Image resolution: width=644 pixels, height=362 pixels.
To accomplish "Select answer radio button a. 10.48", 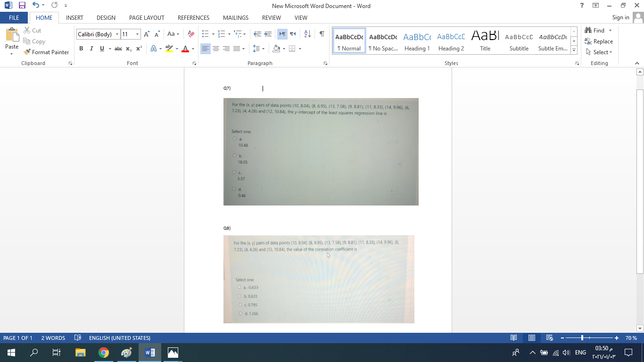I will pyautogui.click(x=234, y=138).
